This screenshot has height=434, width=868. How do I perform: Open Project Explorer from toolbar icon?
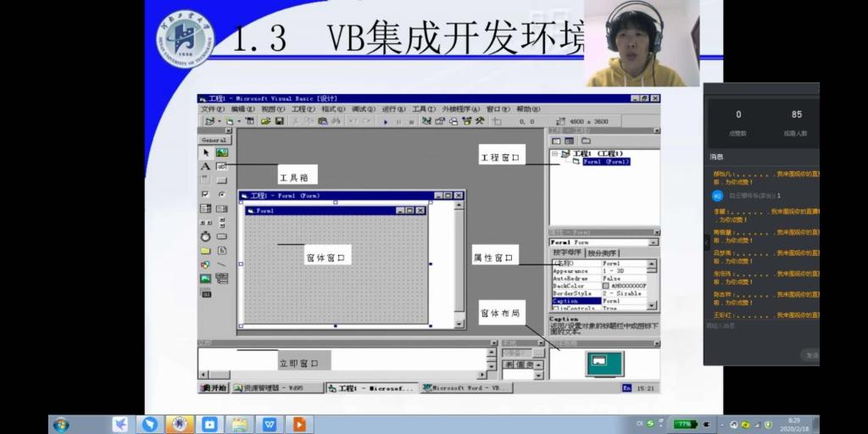(x=426, y=121)
